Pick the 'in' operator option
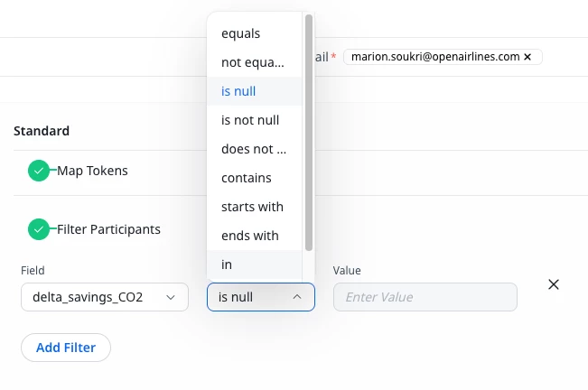 [227, 265]
